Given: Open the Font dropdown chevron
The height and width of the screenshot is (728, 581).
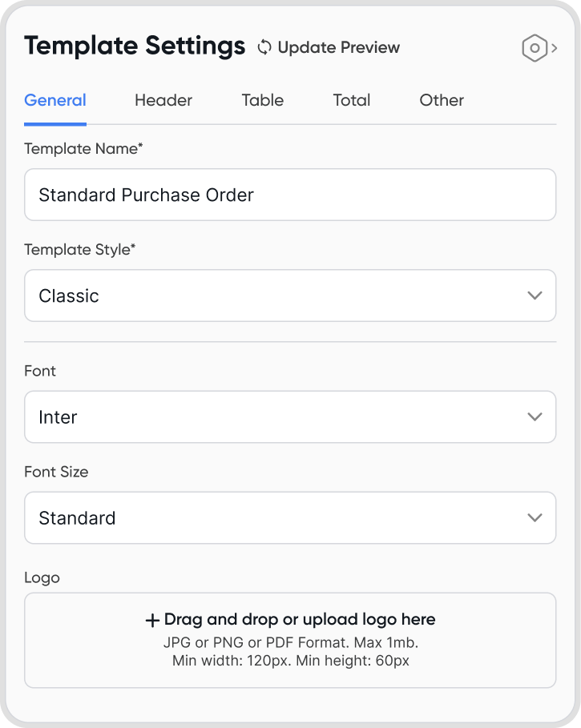Looking at the screenshot, I should coord(535,417).
